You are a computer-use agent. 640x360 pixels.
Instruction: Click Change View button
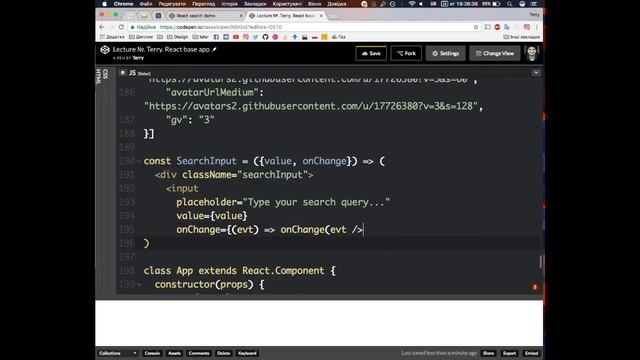point(495,53)
